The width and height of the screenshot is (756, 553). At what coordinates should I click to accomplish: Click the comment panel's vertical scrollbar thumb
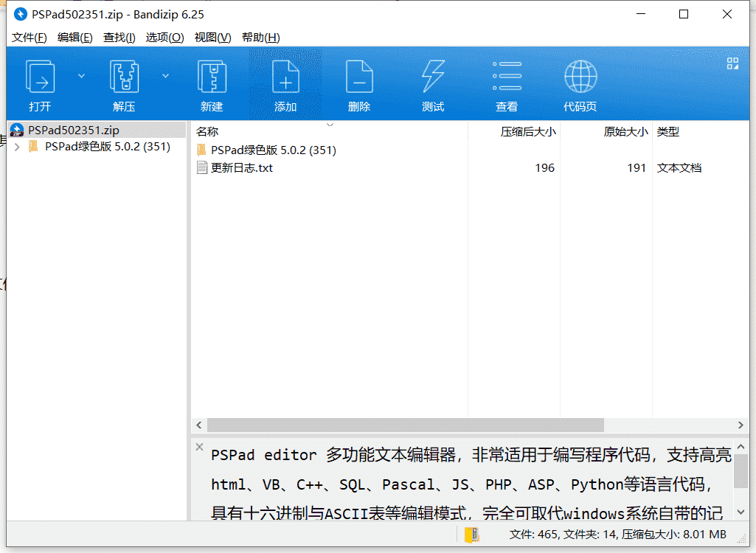click(741, 471)
